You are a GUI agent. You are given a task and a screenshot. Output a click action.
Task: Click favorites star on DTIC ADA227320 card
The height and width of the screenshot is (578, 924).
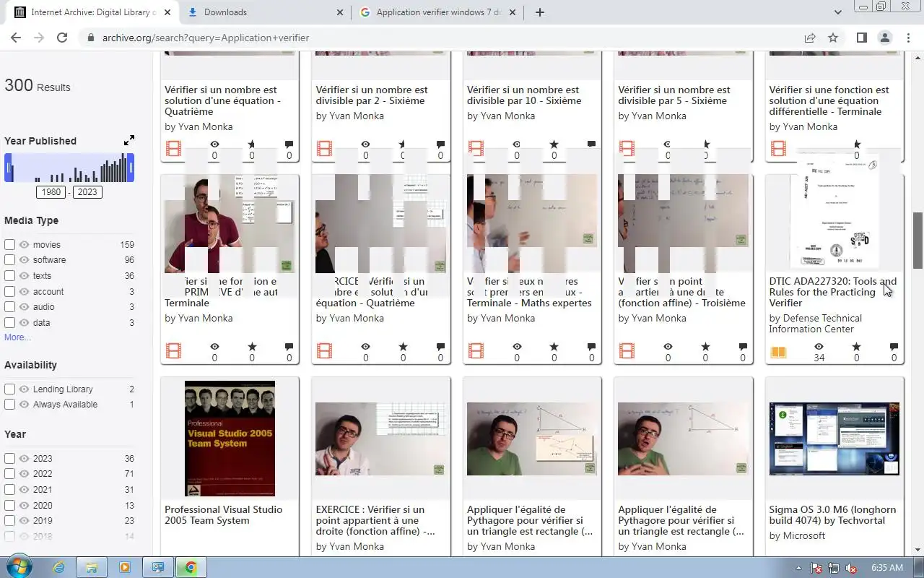point(857,348)
